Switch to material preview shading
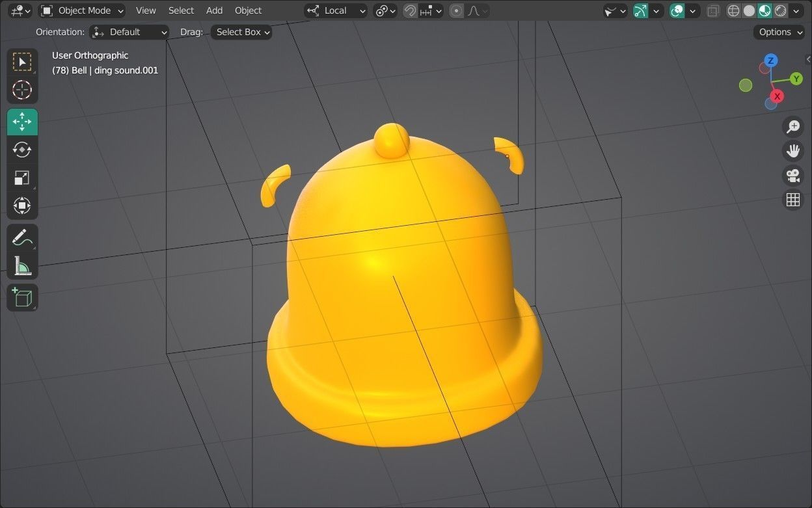Screen dimensions: 812x508 (765, 10)
